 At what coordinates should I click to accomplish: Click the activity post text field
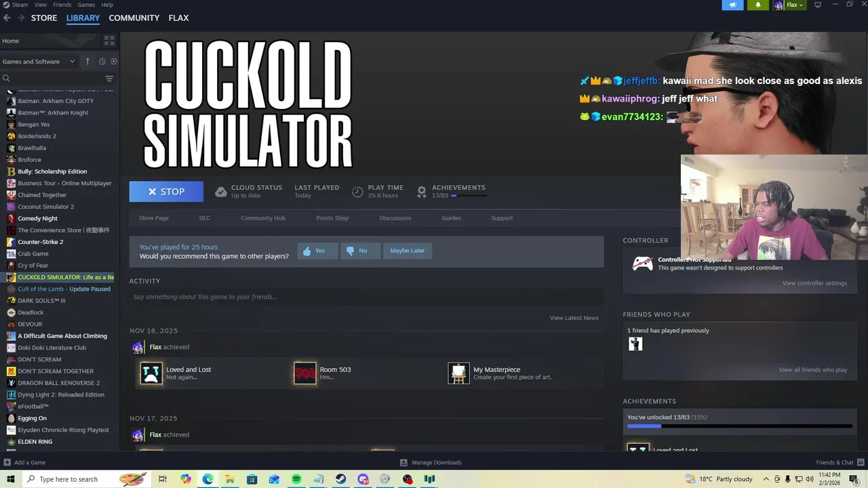click(x=366, y=297)
